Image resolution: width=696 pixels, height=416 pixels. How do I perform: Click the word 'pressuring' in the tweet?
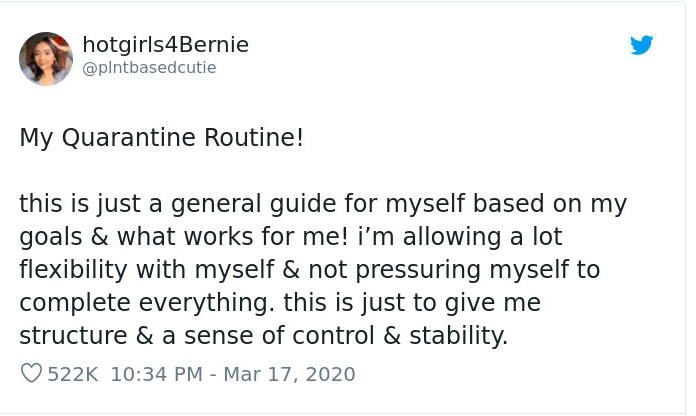(x=418, y=271)
